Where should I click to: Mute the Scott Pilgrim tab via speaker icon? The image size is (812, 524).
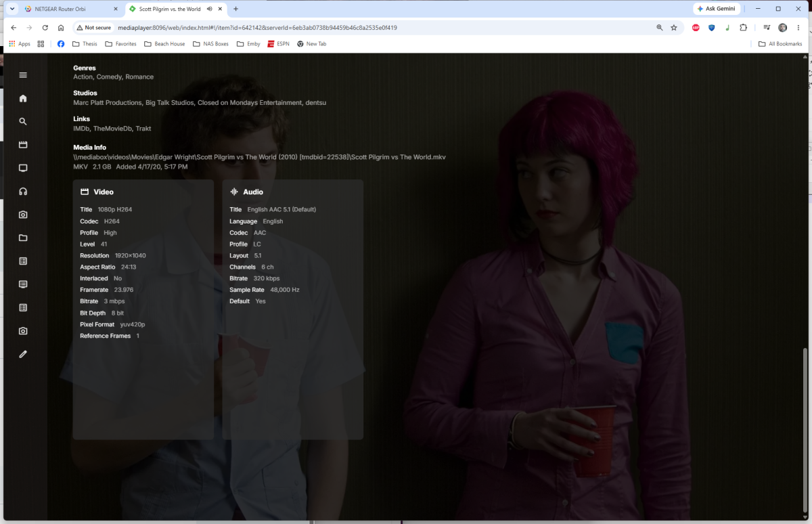click(209, 9)
